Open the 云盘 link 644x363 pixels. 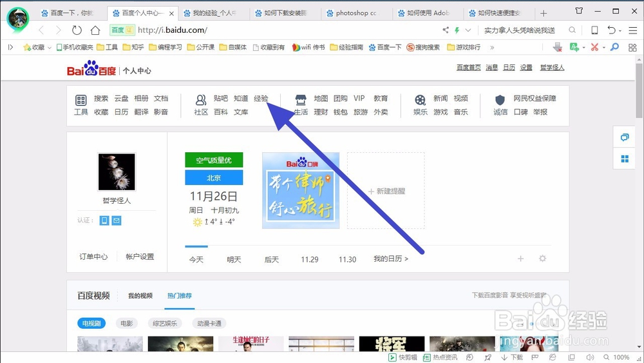pos(121,98)
